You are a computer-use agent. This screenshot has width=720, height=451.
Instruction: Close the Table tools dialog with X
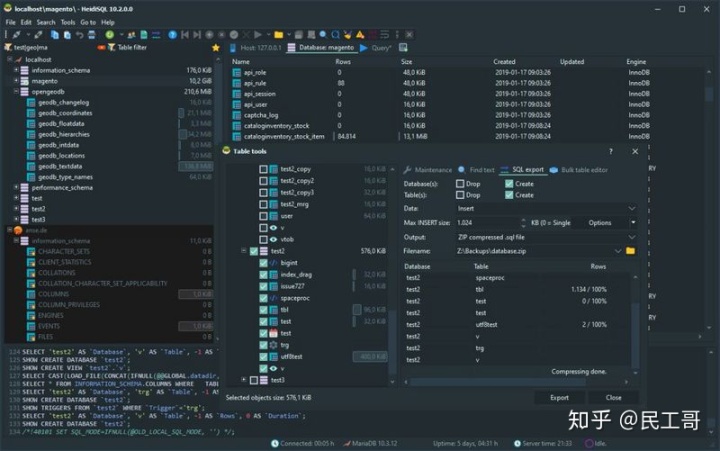click(635, 152)
